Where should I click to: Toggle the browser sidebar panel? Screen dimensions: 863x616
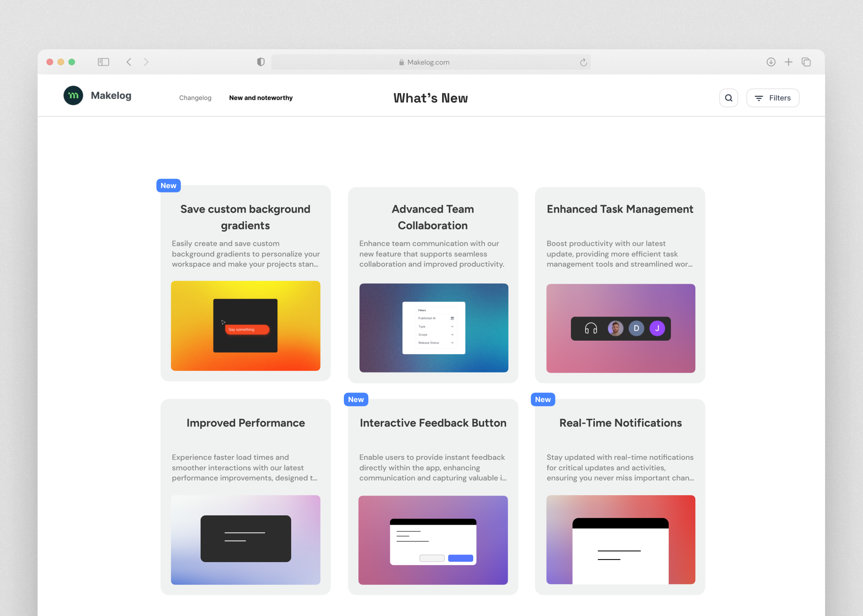pos(103,62)
